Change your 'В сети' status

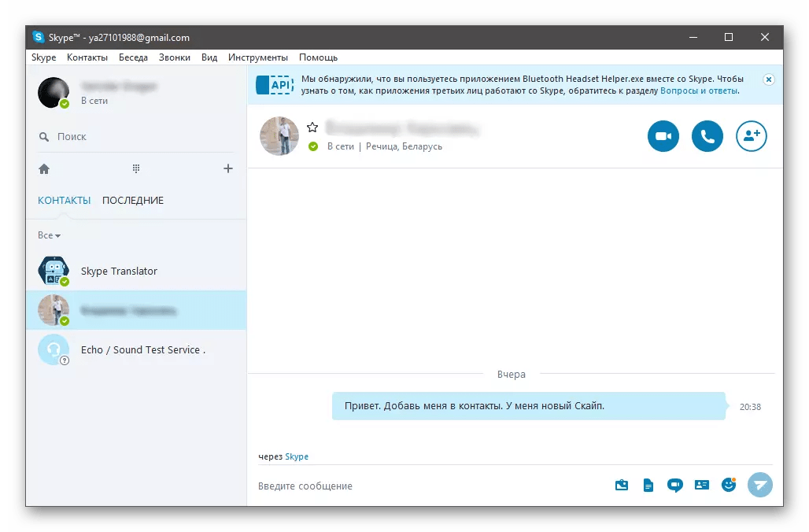(94, 101)
